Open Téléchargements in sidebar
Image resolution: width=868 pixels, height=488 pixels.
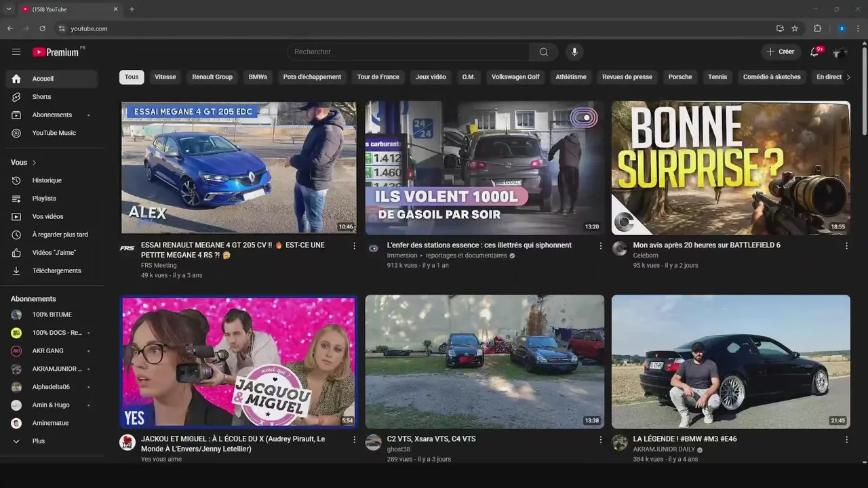pos(52,270)
